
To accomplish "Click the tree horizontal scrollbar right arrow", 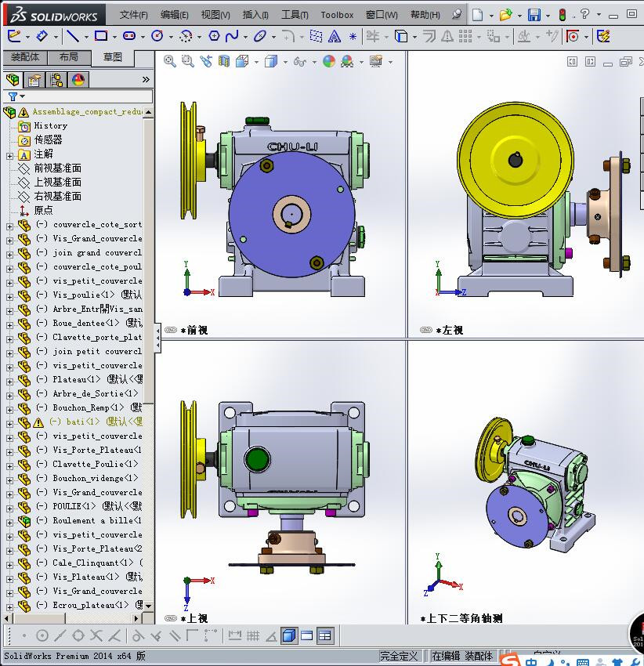I will pyautogui.click(x=137, y=618).
